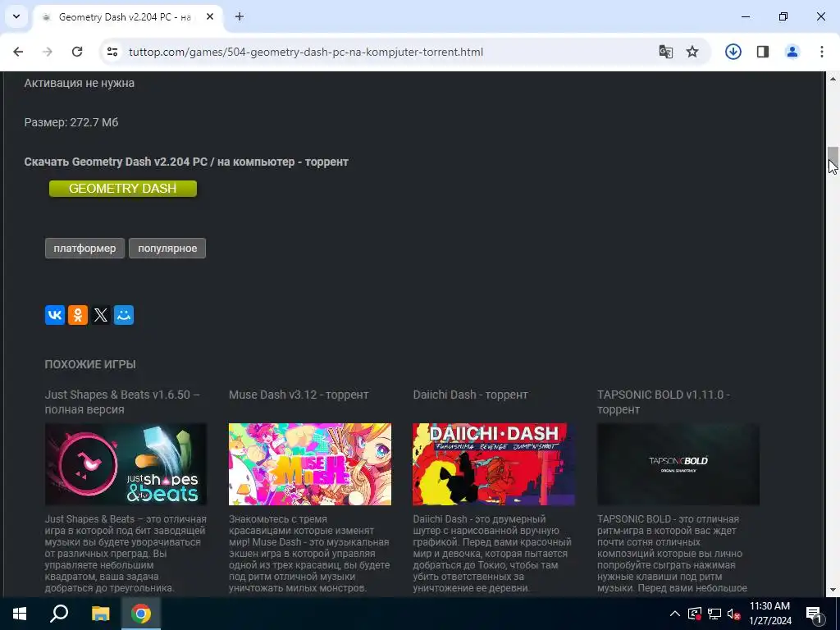
Task: Click the Translate page icon
Action: (x=666, y=52)
